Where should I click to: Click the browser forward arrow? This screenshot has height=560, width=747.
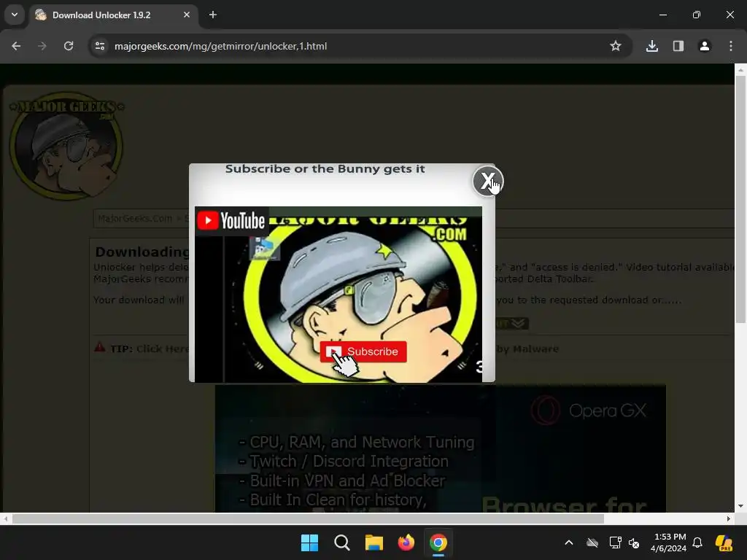pyautogui.click(x=42, y=46)
